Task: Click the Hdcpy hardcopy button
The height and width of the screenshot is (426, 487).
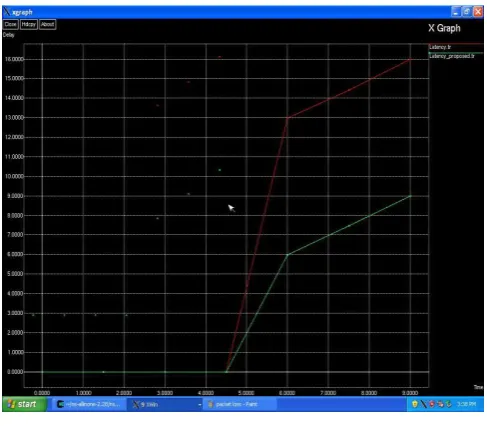Action: pyautogui.click(x=28, y=24)
